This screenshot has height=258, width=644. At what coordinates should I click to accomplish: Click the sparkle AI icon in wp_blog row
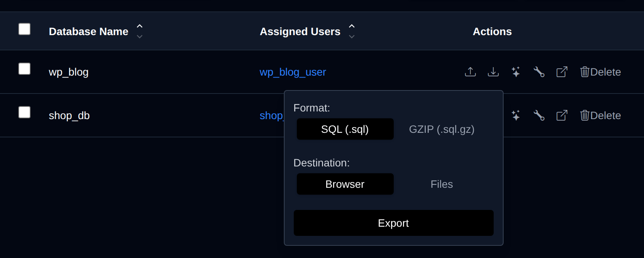click(516, 72)
